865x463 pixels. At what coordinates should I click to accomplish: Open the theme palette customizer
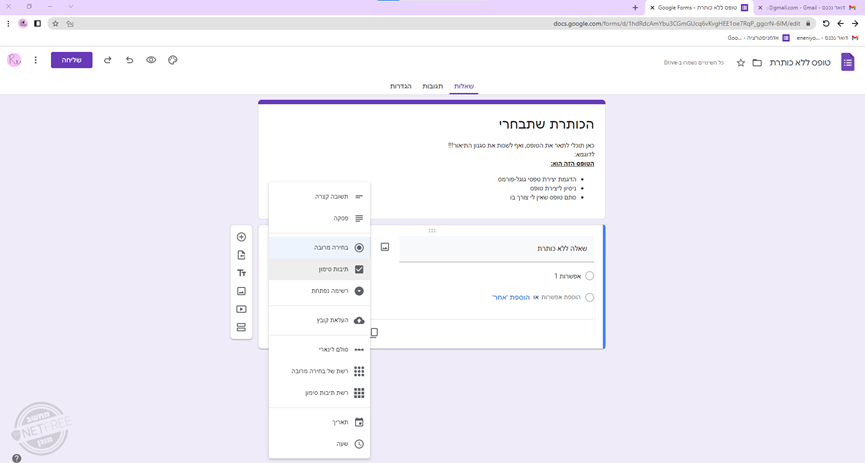173,60
